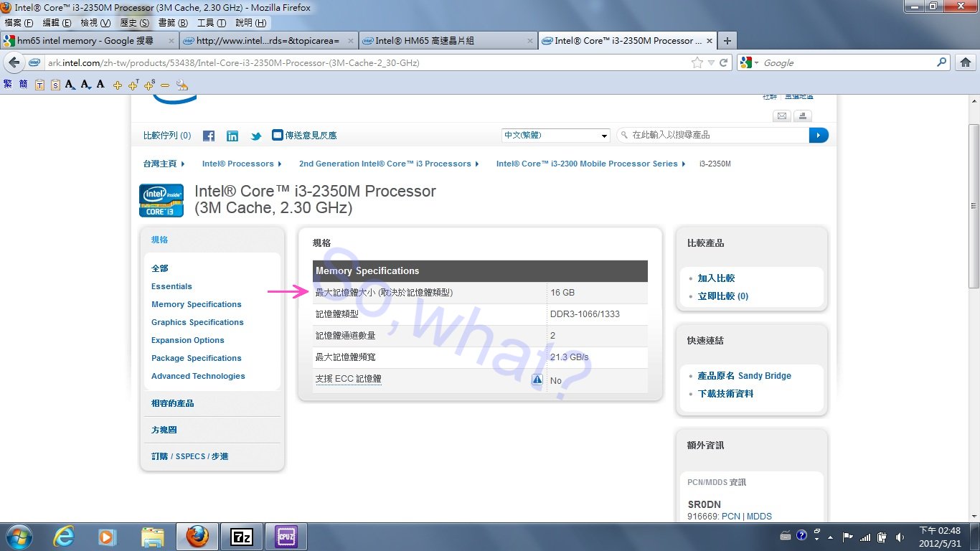
Task: Click the MDDS link under SR0DN
Action: click(x=759, y=517)
